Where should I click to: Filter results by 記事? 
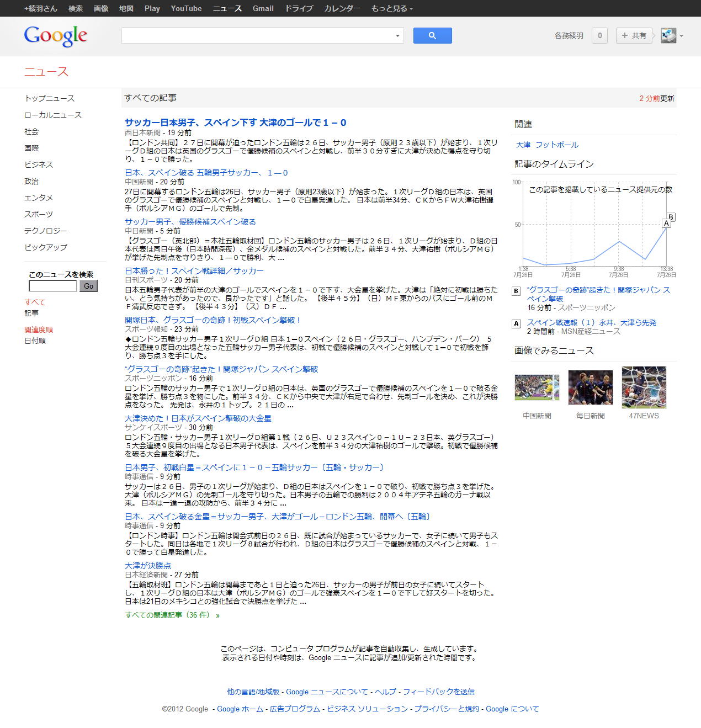coord(31,313)
